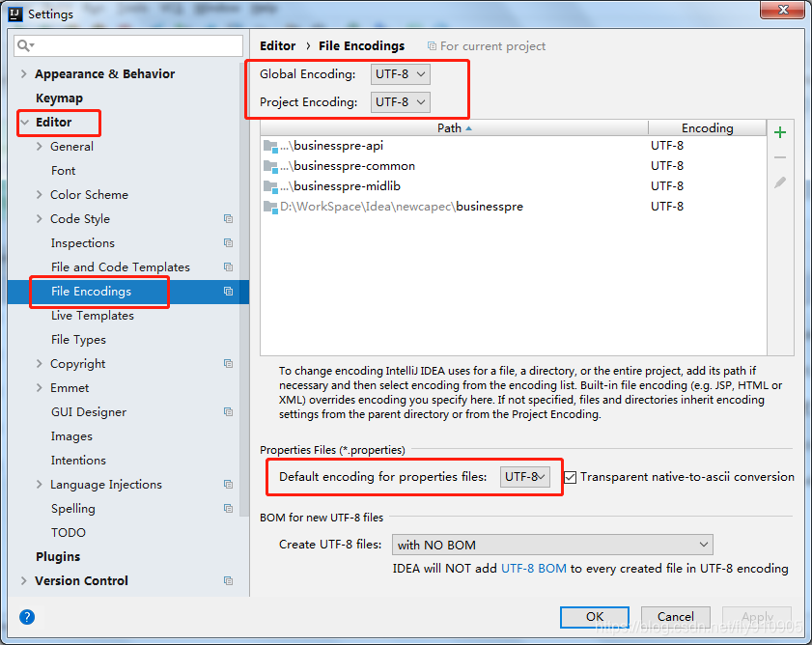The image size is (812, 645).
Task: Select Keymap in settings tree
Action: click(x=59, y=98)
